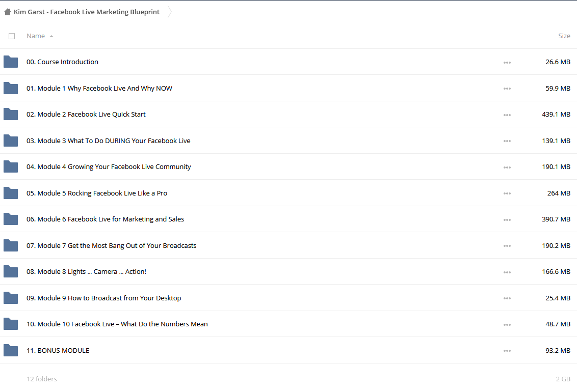Image resolution: width=577 pixels, height=392 pixels.
Task: Click the 264 MB size value
Action: pyautogui.click(x=559, y=193)
